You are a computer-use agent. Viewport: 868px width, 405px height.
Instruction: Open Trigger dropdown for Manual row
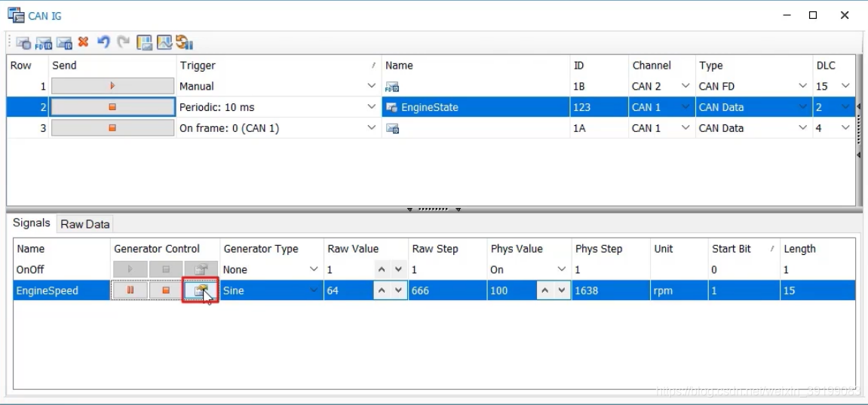(x=372, y=86)
